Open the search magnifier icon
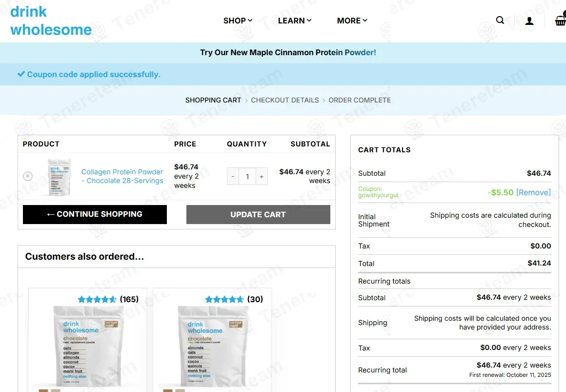 [x=500, y=21]
